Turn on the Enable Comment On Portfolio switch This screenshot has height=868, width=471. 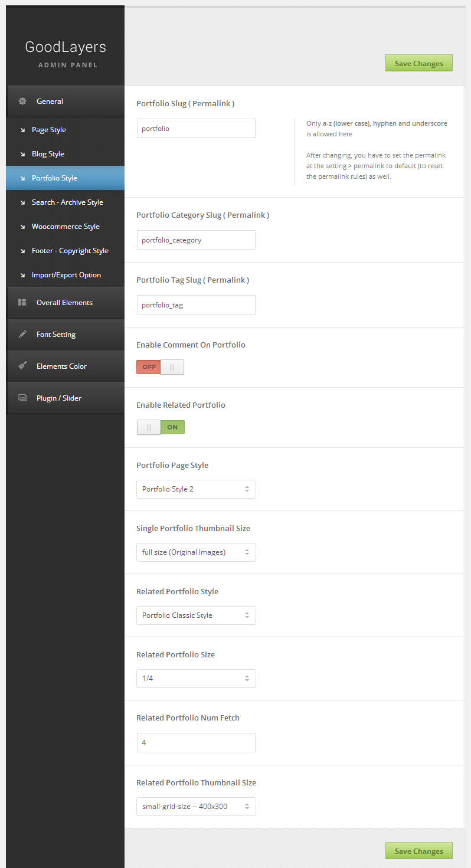pyautogui.click(x=160, y=367)
